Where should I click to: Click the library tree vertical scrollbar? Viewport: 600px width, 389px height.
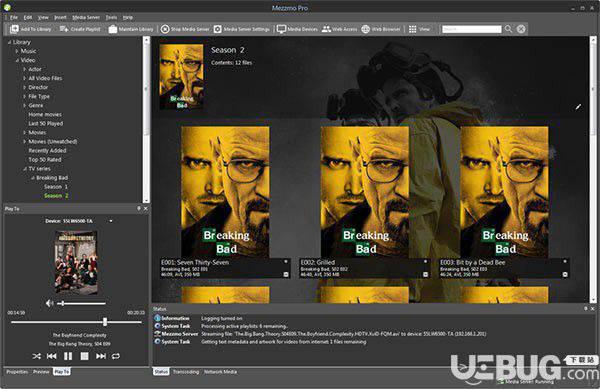click(146, 119)
